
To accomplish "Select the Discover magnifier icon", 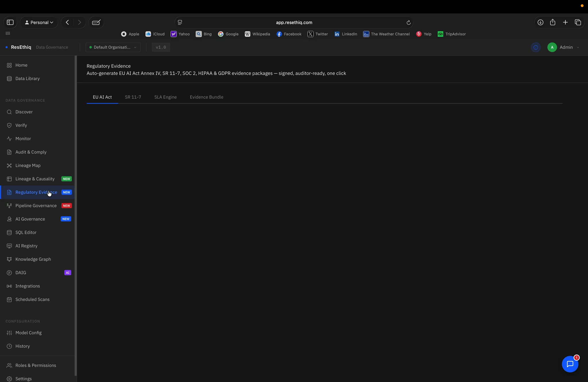I will 9,112.
